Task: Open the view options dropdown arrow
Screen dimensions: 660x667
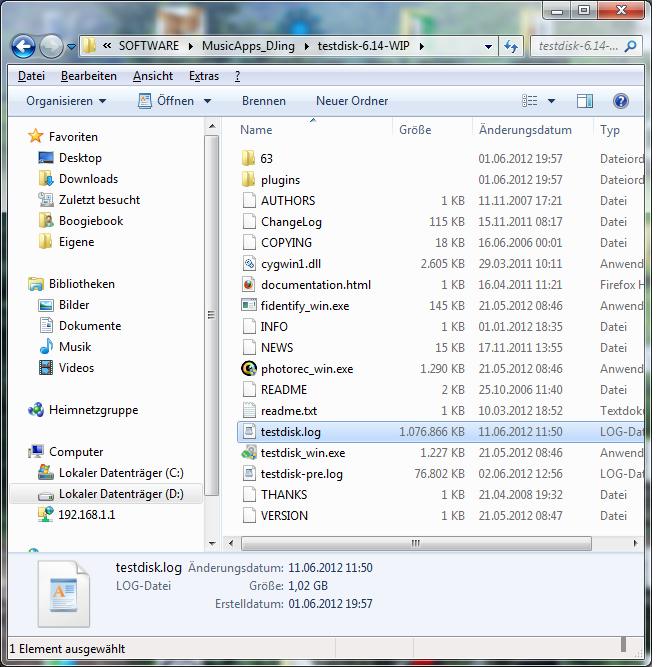Action: tap(552, 101)
